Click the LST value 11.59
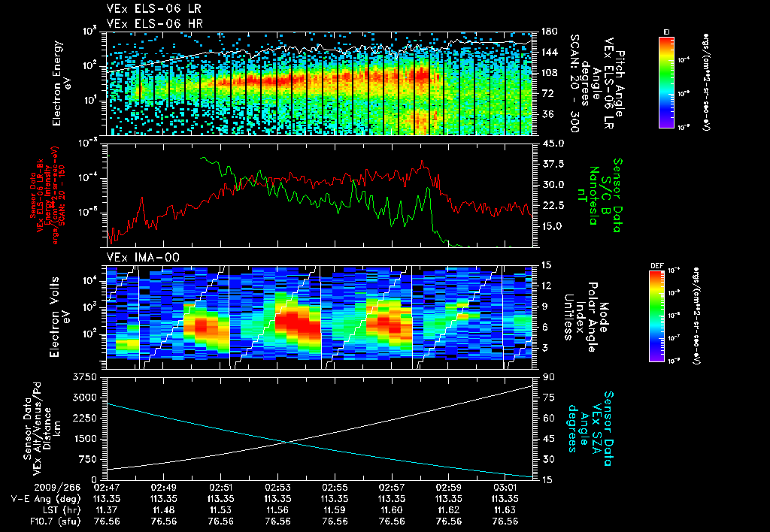Screen dimensions: 770x532 pos(335,510)
